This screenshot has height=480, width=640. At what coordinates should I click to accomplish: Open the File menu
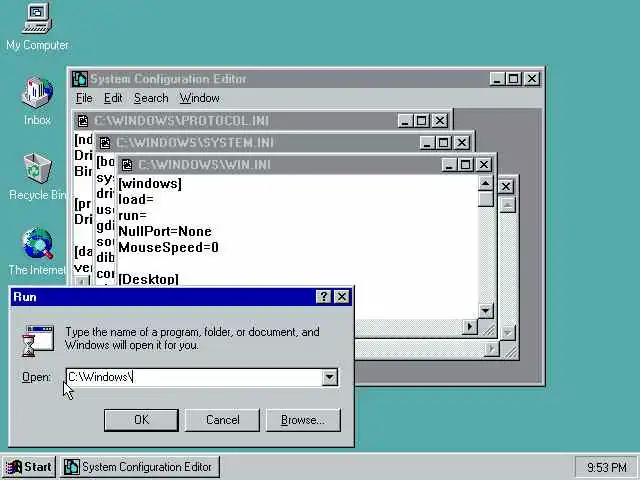[84, 98]
